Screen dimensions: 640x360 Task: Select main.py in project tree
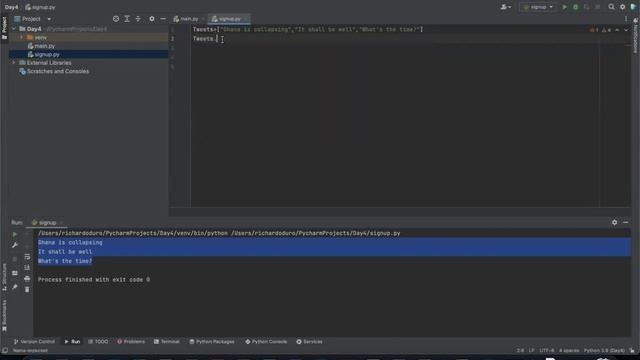tap(44, 46)
